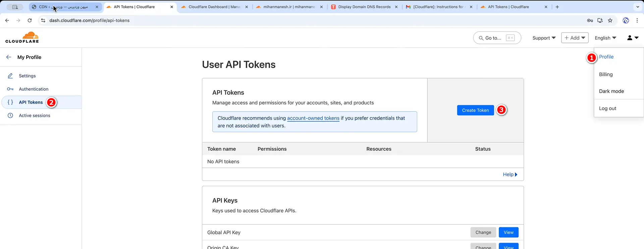Click back arrow next to My Profile
This screenshot has height=249, width=644.
pos(9,57)
